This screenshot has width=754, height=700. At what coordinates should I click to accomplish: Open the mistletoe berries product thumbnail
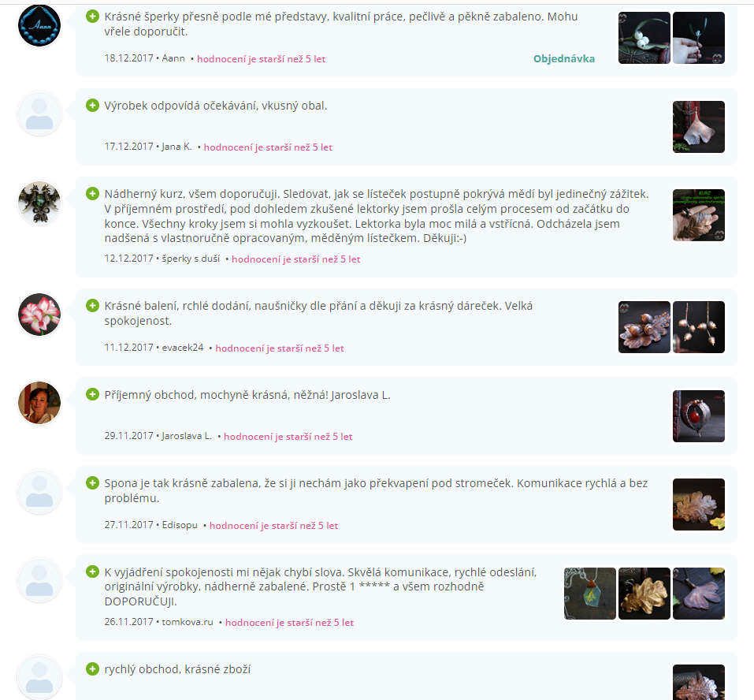tap(644, 38)
